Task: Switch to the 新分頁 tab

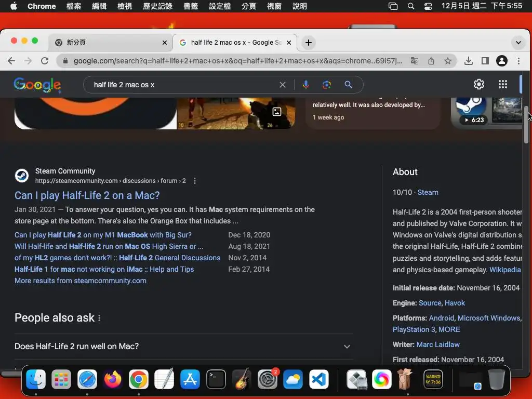Action: [110, 43]
